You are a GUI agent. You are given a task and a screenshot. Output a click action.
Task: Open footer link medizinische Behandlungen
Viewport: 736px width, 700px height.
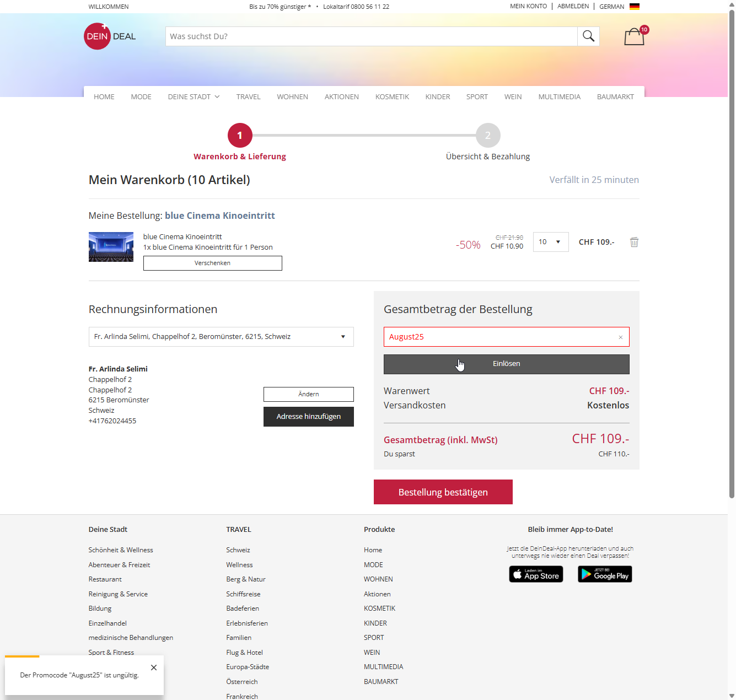(x=131, y=638)
